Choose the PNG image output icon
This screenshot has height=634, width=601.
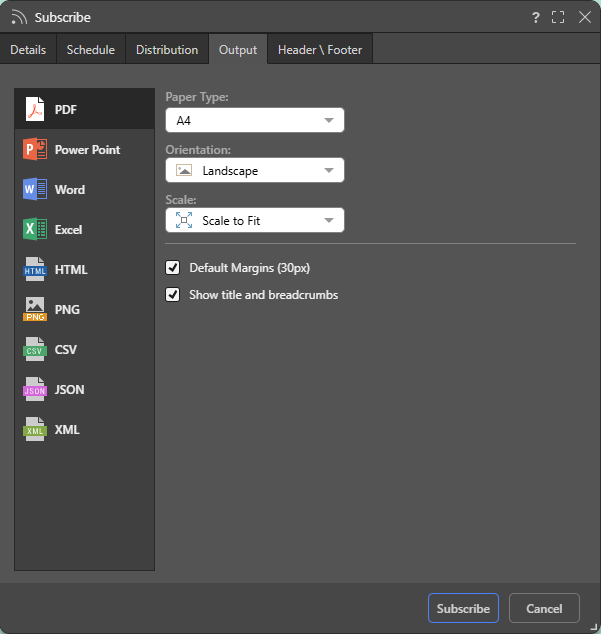(36, 309)
